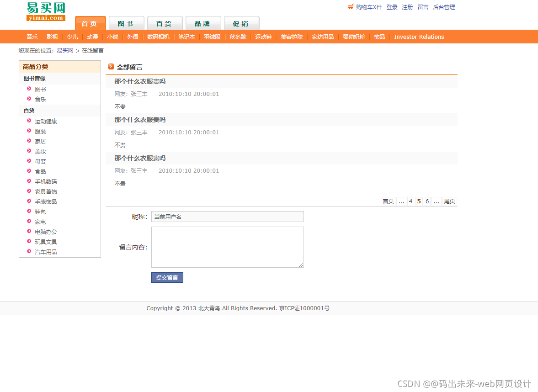Click the 易买网 yimai.com logo
Image resolution: width=538 pixels, height=392 pixels.
46,12
